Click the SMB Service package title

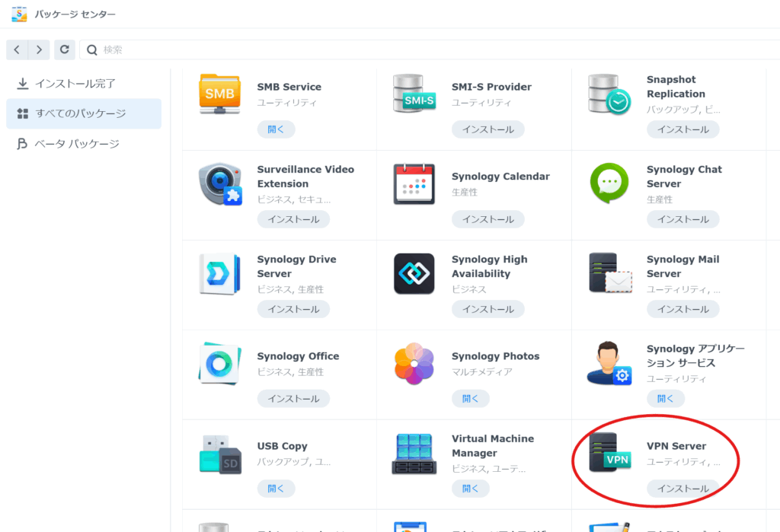coord(289,87)
